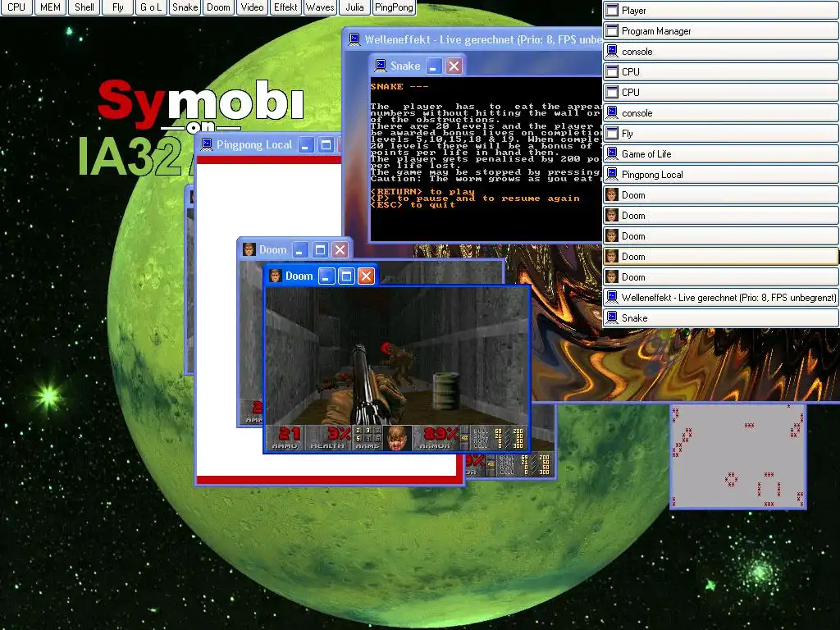Screen dimensions: 840x630
Task: Open Shell from the top launcher bar
Action: coord(84,7)
